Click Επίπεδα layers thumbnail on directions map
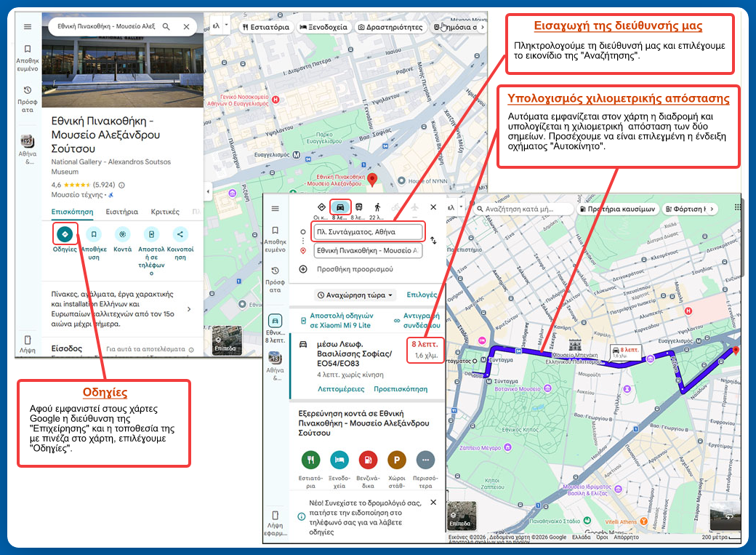This screenshot has height=555, width=756. coord(462,516)
